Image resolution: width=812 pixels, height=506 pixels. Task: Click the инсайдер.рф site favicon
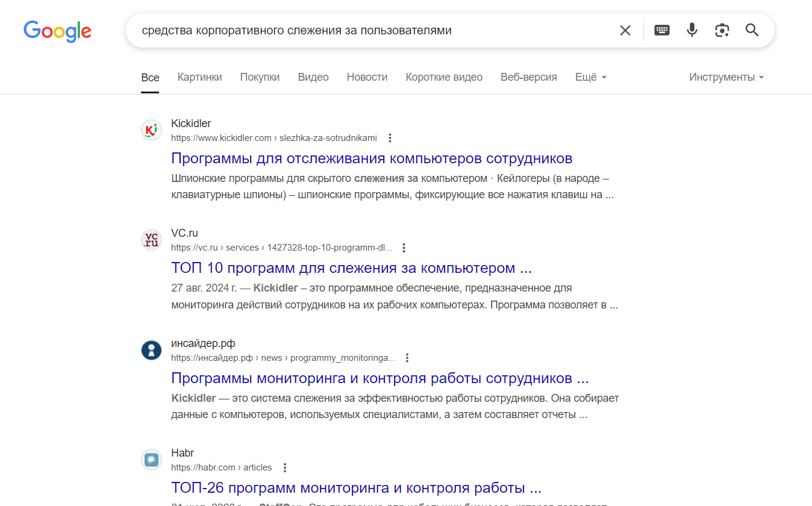point(151,350)
